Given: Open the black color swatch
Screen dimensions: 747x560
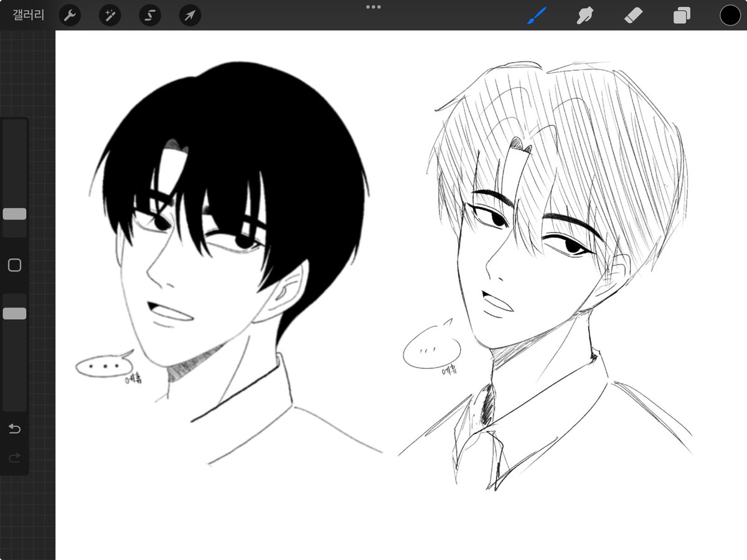Looking at the screenshot, I should (730, 15).
